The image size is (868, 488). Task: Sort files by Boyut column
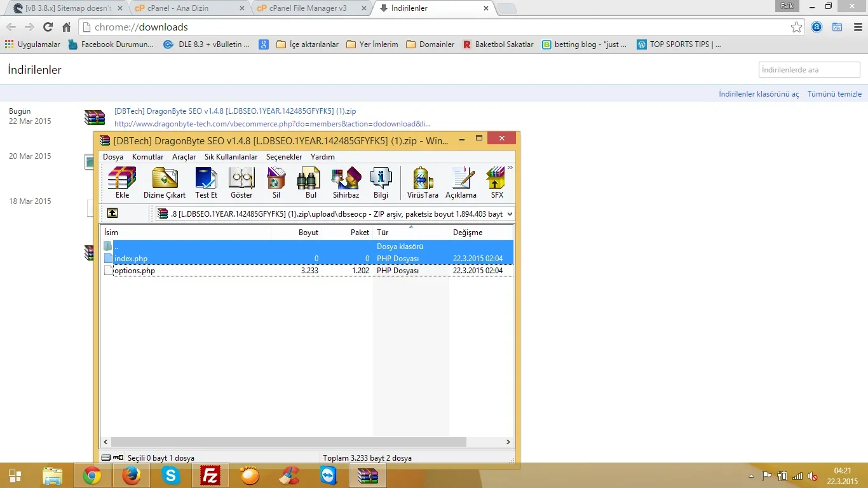(297, 233)
